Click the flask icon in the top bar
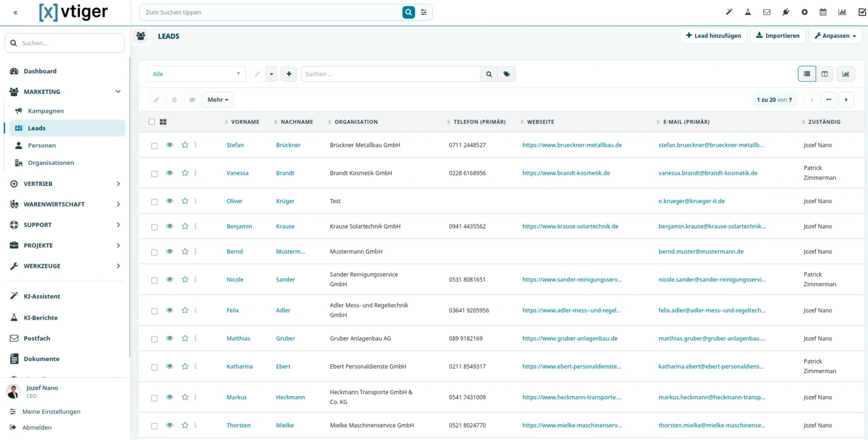Image resolution: width=868 pixels, height=440 pixels. [x=748, y=12]
